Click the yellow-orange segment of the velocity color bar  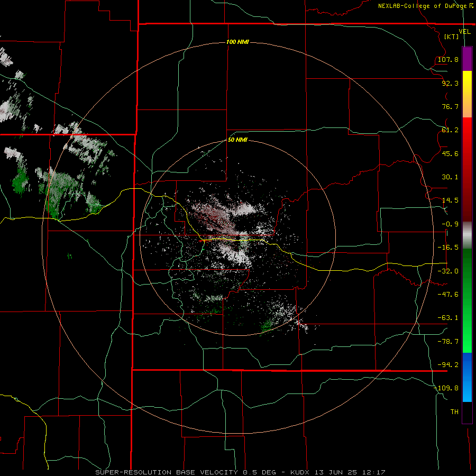(x=467, y=94)
